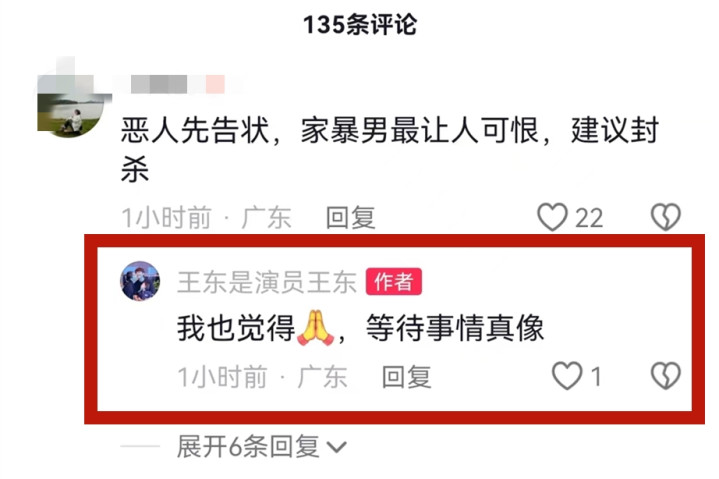
Task: Dislike the top comment using broken heart
Action: pos(666,217)
